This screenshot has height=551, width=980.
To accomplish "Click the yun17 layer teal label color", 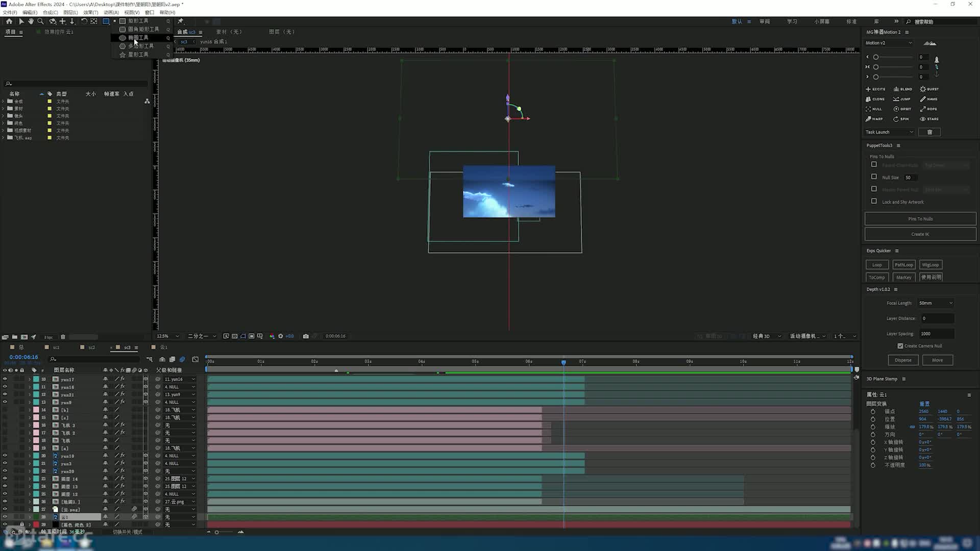I will click(x=36, y=380).
